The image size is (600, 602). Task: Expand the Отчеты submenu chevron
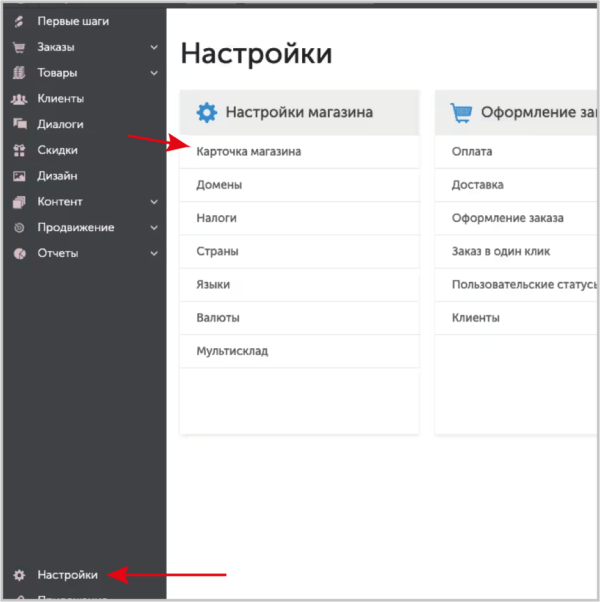click(154, 253)
